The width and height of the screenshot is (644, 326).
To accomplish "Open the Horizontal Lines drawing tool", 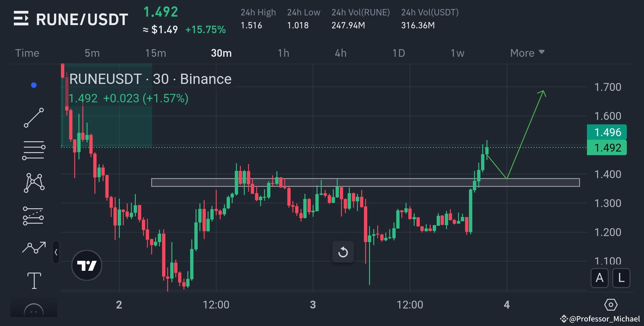I will click(x=34, y=149).
